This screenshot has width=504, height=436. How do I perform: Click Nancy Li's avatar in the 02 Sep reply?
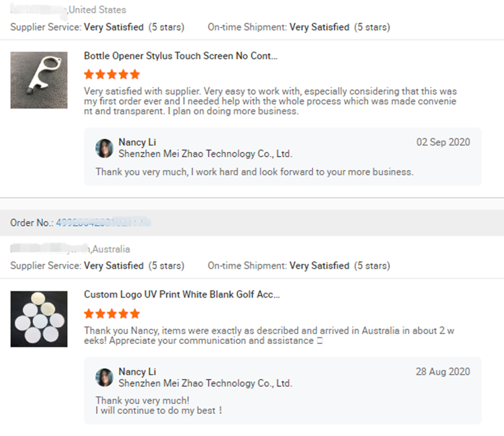104,148
